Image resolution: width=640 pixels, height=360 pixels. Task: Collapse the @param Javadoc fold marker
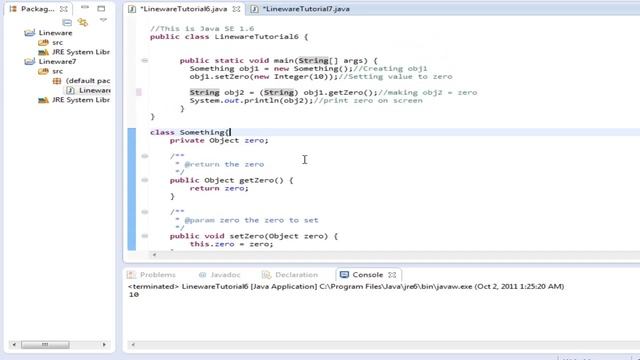coord(144,212)
